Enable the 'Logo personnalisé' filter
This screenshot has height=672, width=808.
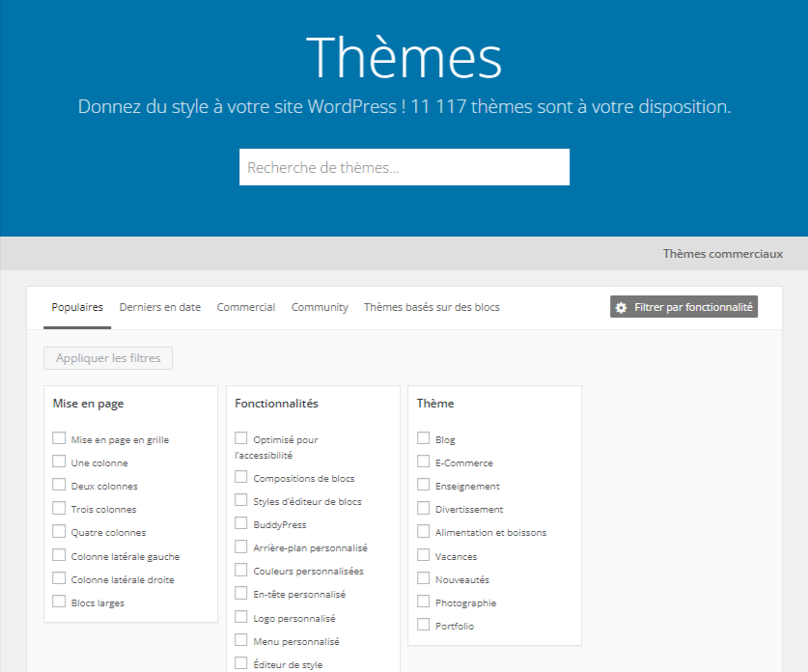point(240,618)
